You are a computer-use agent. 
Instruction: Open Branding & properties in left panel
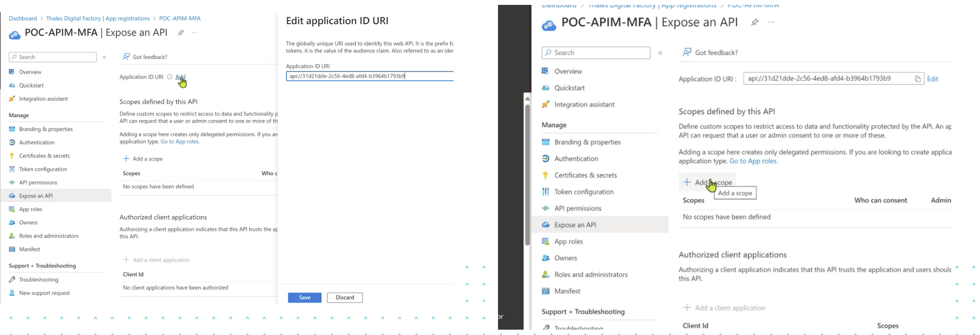46,129
